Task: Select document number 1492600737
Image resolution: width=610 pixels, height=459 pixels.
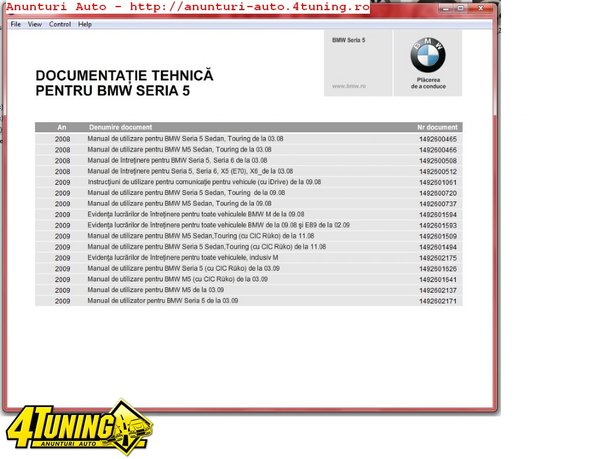Action: coord(438,204)
